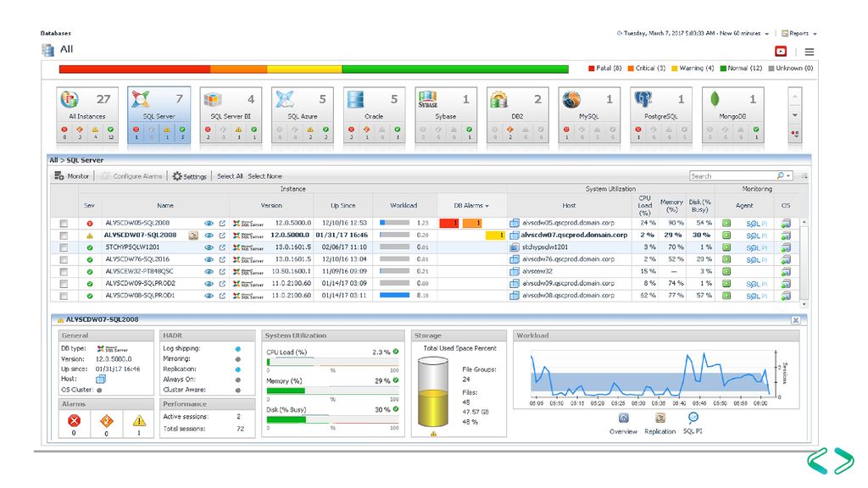Open host alvscdw08.qscprod.domain.corp

(x=568, y=296)
